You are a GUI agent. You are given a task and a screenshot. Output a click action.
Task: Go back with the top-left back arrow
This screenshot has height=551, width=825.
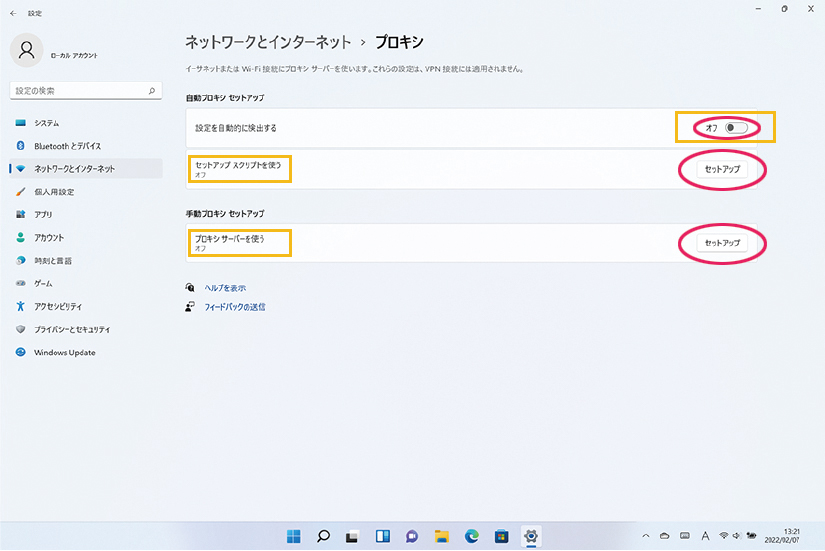click(x=13, y=13)
